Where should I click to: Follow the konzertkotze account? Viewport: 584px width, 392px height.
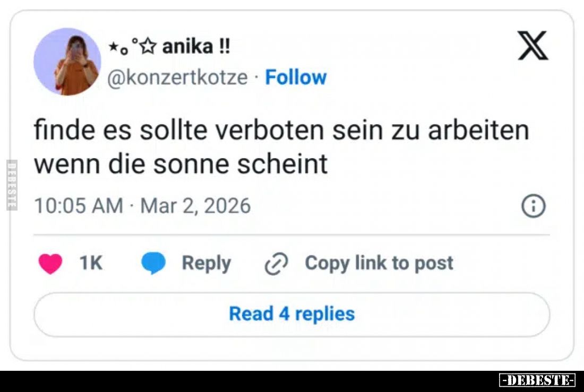(x=296, y=77)
